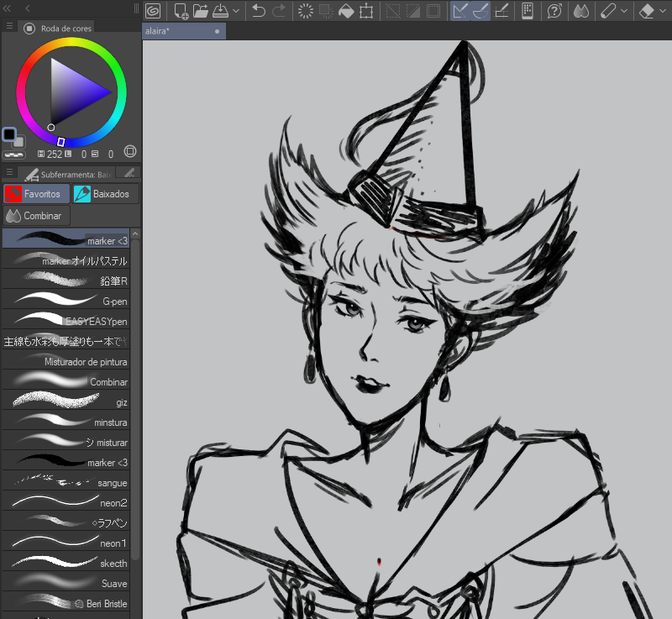The height and width of the screenshot is (619, 672).
Task: Redo the undone action
Action: [279, 11]
